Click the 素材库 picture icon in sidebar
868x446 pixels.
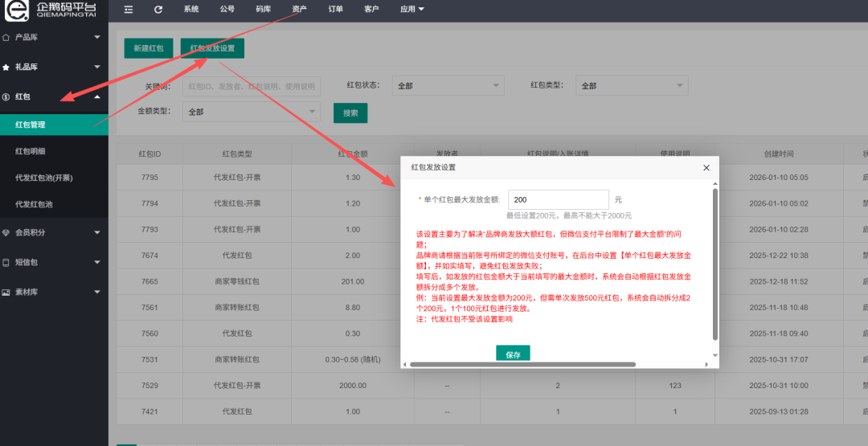pyautogui.click(x=6, y=292)
